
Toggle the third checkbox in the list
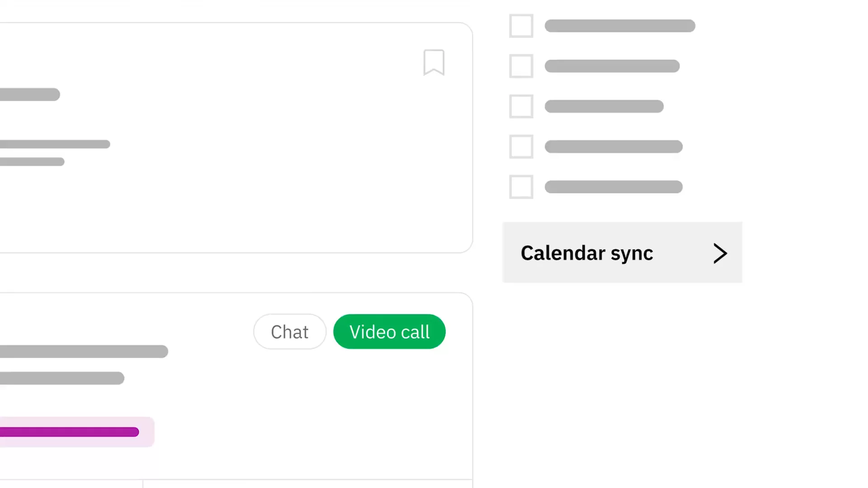(x=521, y=106)
